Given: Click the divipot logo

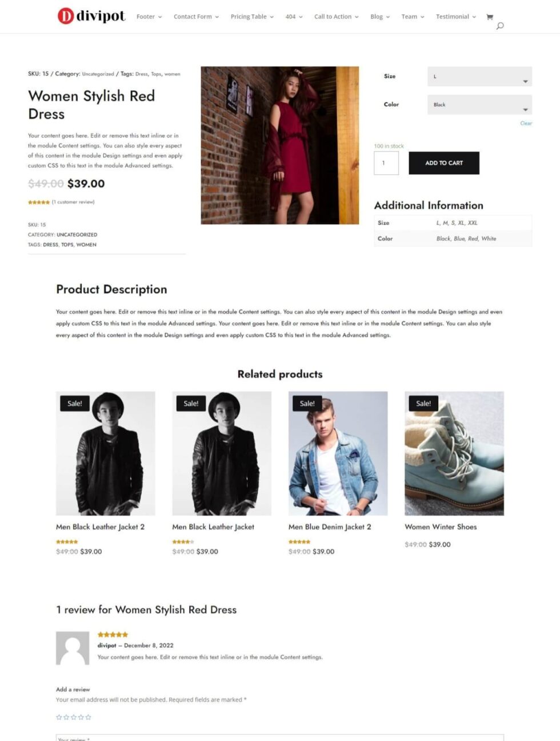Looking at the screenshot, I should tap(91, 16).
